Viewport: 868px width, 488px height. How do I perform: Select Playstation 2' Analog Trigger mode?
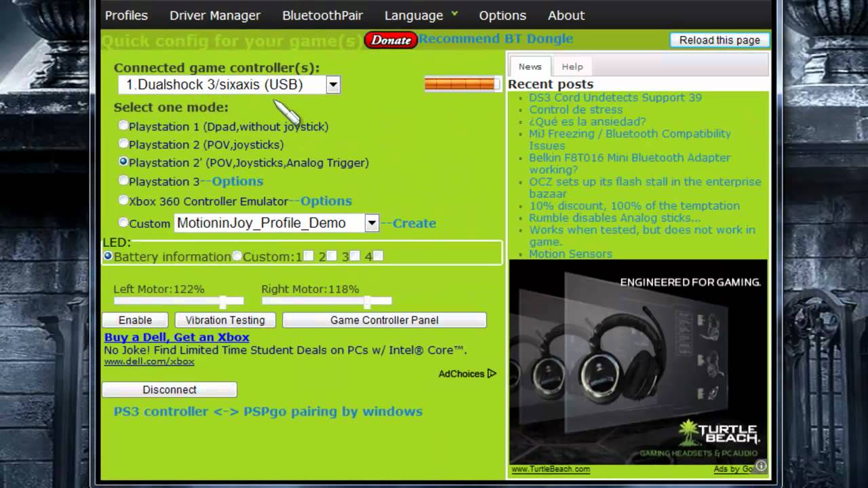pyautogui.click(x=123, y=162)
